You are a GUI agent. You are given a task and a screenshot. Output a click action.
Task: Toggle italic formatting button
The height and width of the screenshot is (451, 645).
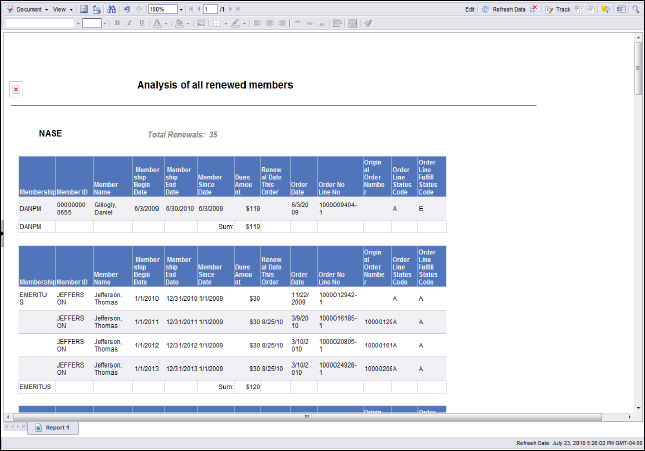(128, 22)
